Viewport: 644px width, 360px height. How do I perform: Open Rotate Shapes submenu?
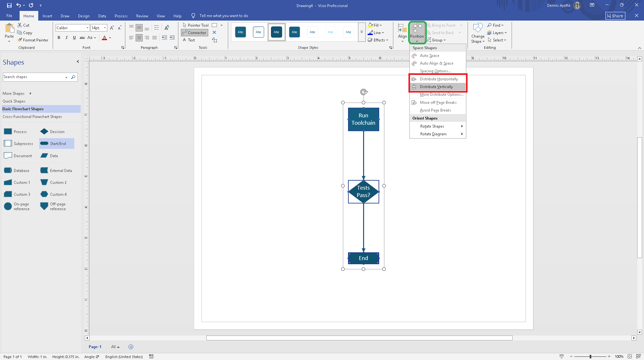pos(438,126)
